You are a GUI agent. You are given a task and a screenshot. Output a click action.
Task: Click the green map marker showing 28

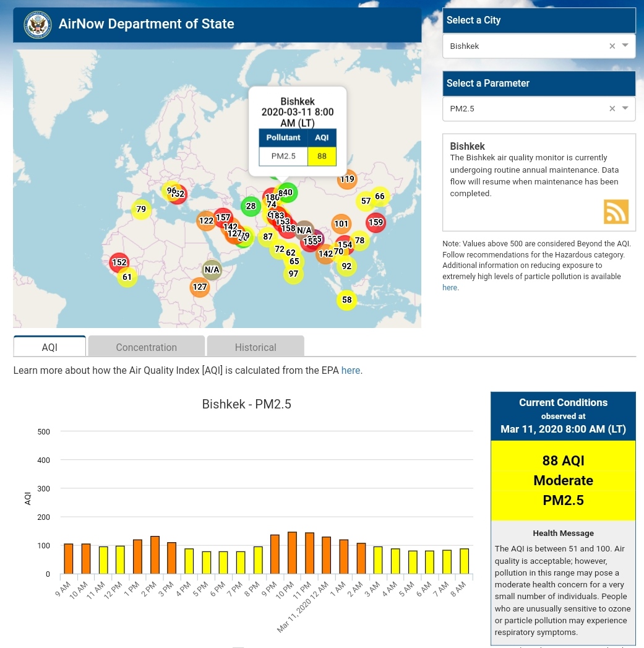coord(251,206)
